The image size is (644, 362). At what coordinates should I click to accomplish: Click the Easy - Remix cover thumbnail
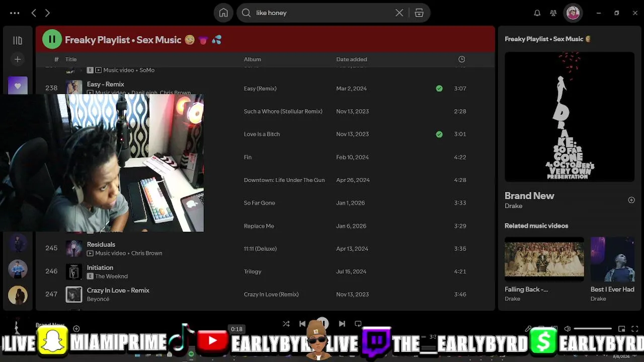(x=74, y=87)
